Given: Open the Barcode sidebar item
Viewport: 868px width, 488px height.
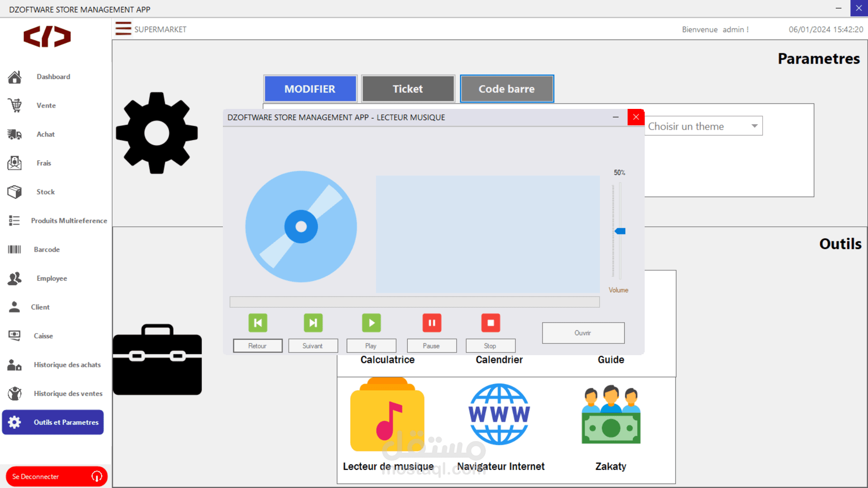Looking at the screenshot, I should click(x=47, y=249).
